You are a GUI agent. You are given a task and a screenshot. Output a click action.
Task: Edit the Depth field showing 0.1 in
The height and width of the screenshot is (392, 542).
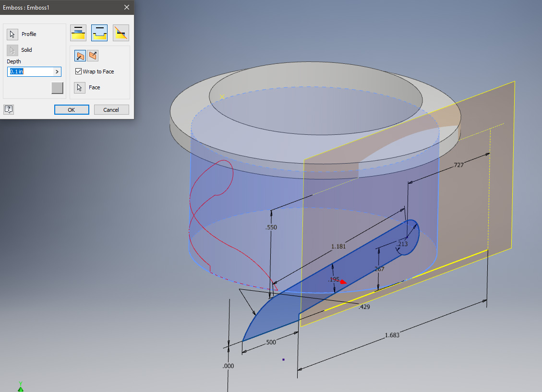26,71
